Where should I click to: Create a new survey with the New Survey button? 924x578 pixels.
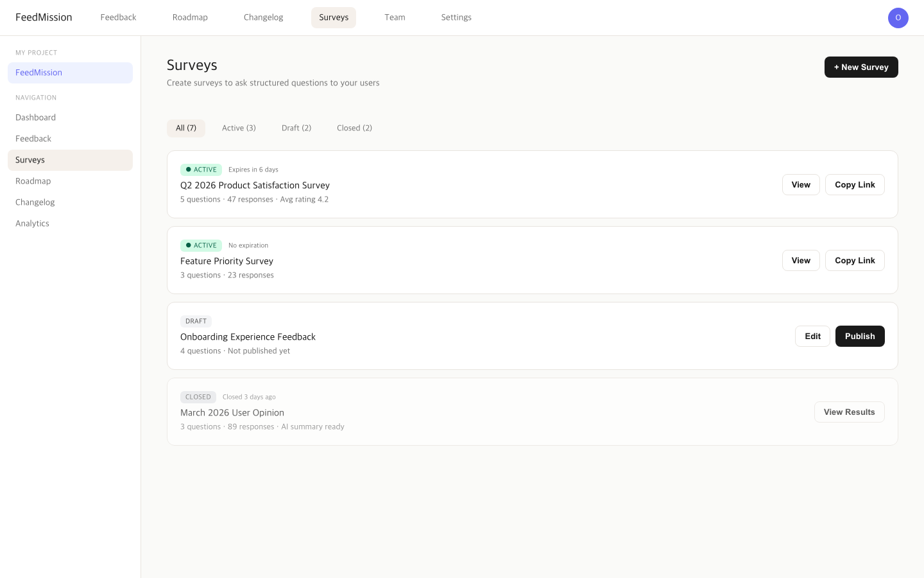click(x=861, y=67)
